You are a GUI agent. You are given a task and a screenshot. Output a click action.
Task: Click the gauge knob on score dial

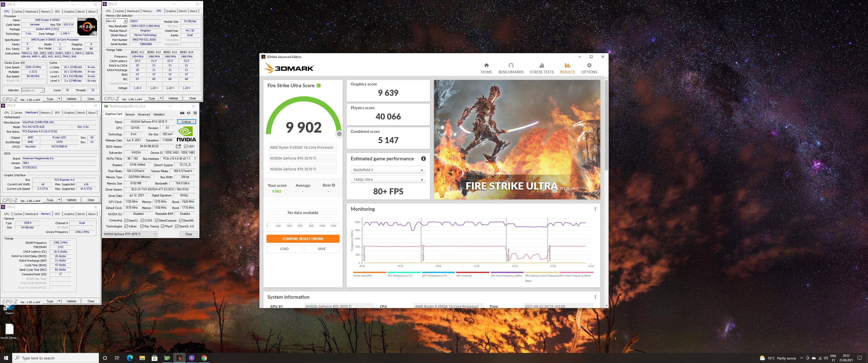(x=339, y=134)
